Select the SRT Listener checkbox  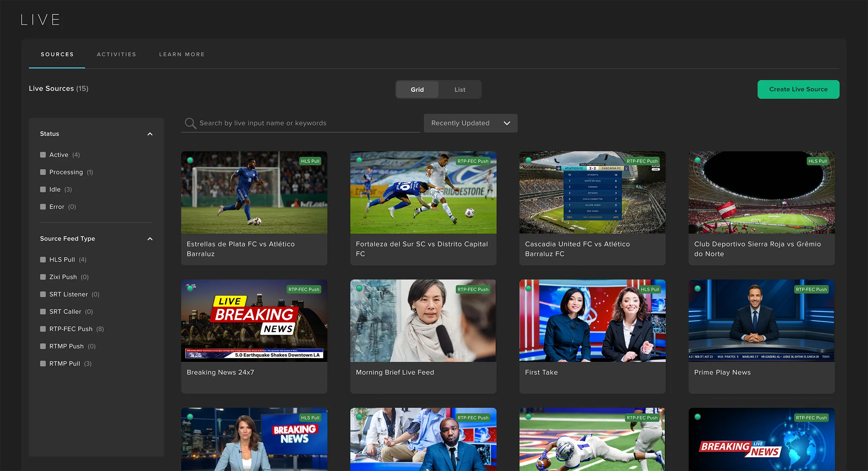(x=43, y=294)
